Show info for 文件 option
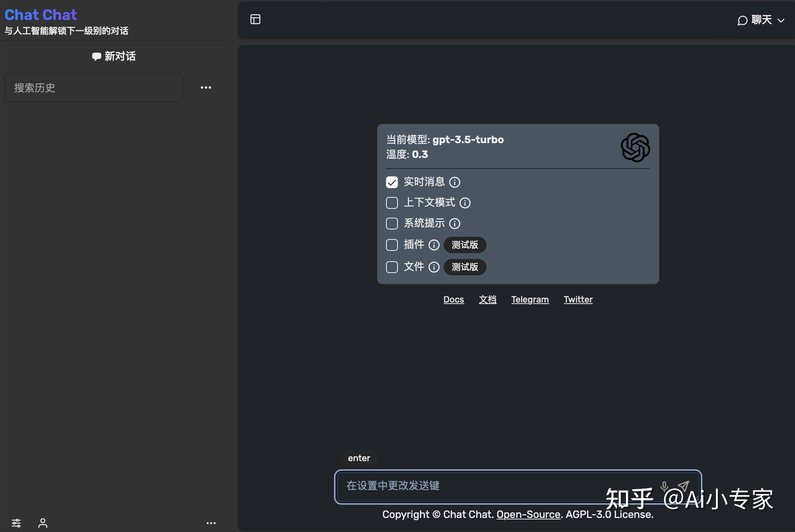The image size is (795, 532). (434, 267)
